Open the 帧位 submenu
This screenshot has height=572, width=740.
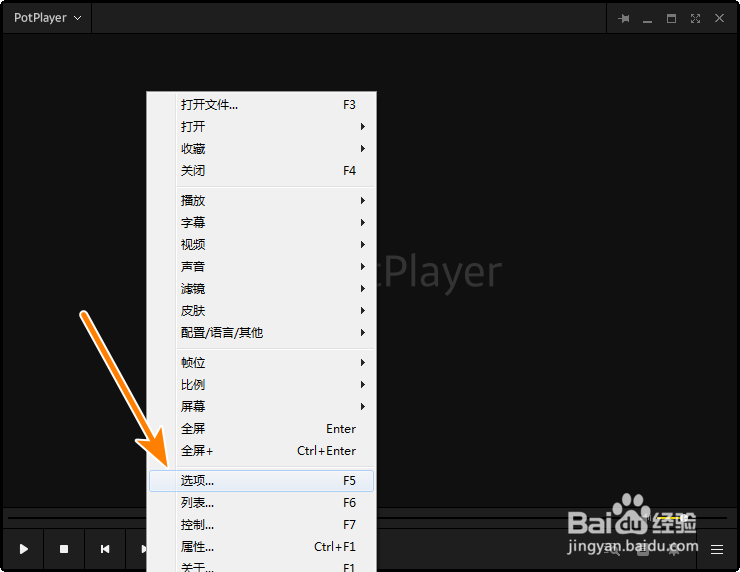tap(261, 362)
